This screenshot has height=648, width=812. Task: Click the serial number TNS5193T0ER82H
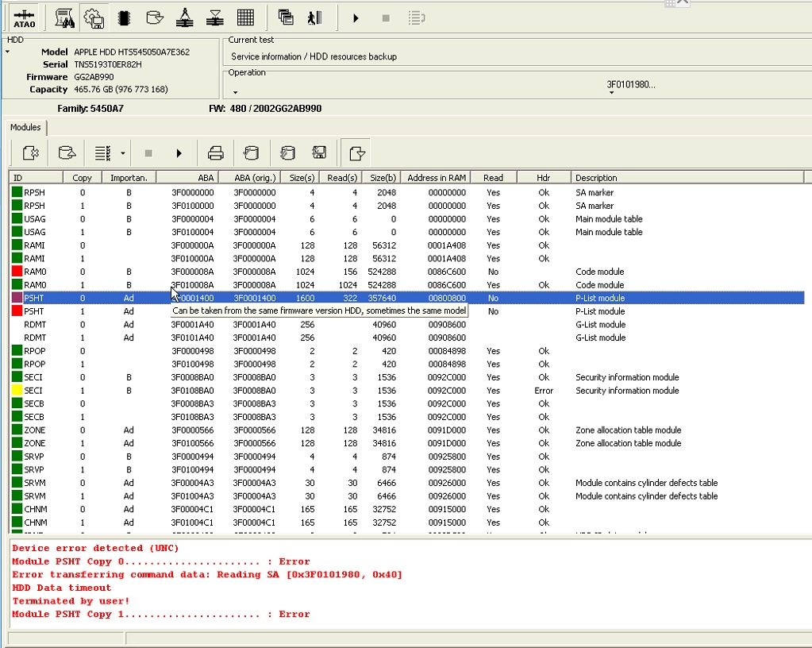(108, 64)
